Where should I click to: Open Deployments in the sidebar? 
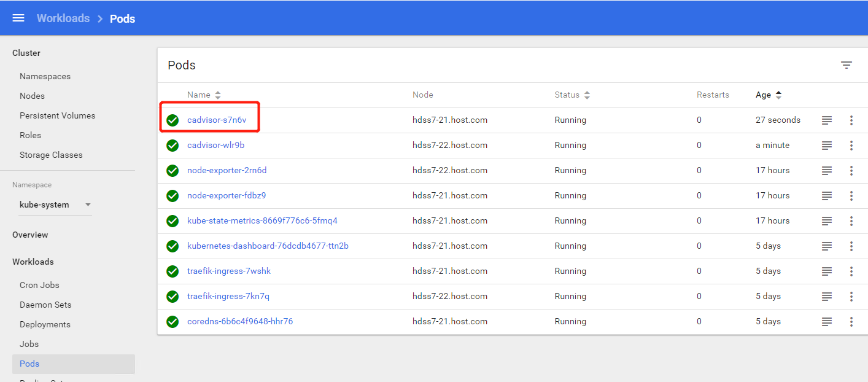45,324
